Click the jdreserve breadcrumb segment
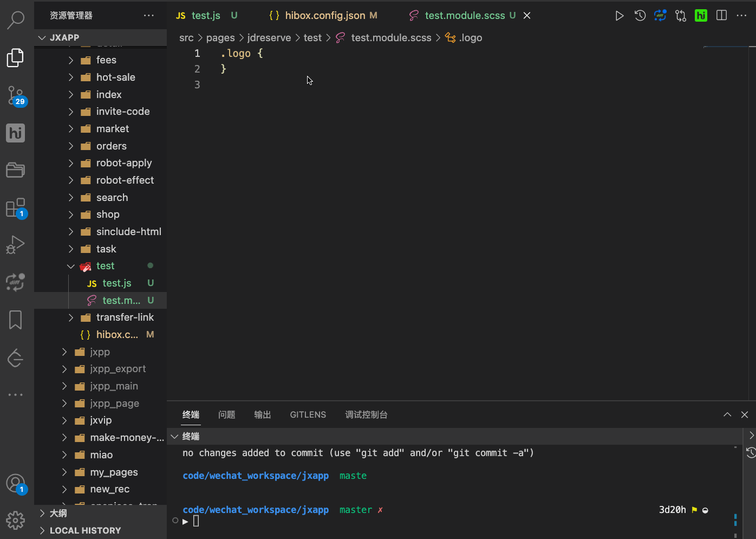Viewport: 756px width, 539px height. (x=269, y=38)
